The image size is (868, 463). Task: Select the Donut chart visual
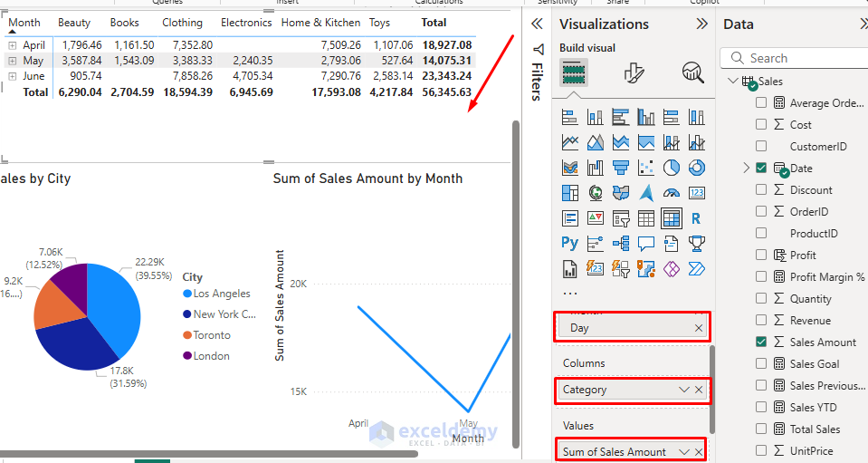point(697,168)
